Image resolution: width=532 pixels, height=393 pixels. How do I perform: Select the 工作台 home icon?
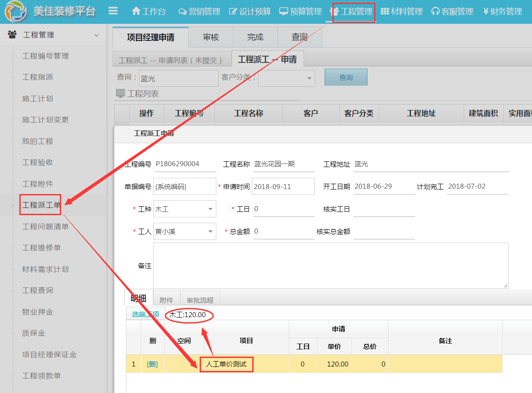[137, 11]
